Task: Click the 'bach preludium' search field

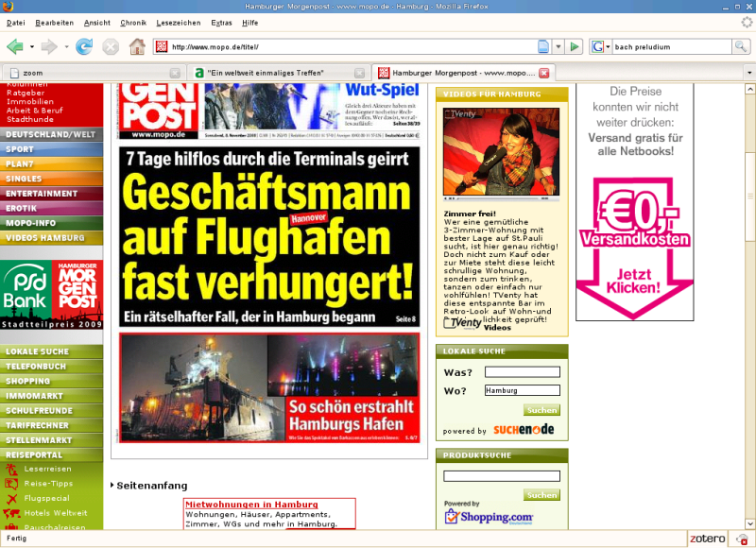Action: point(672,46)
